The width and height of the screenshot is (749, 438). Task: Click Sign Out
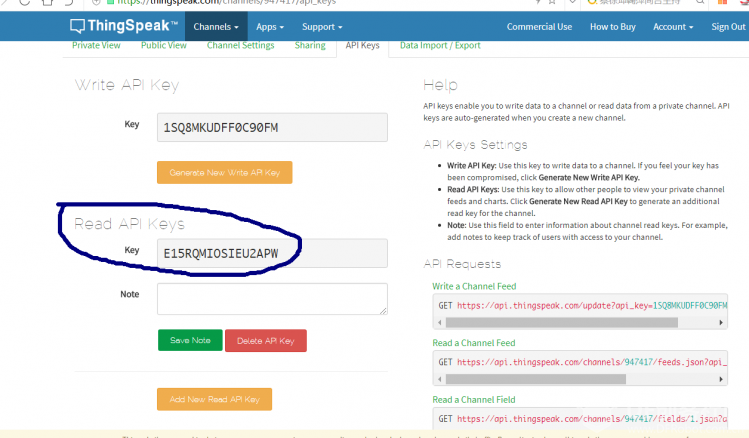tap(728, 27)
